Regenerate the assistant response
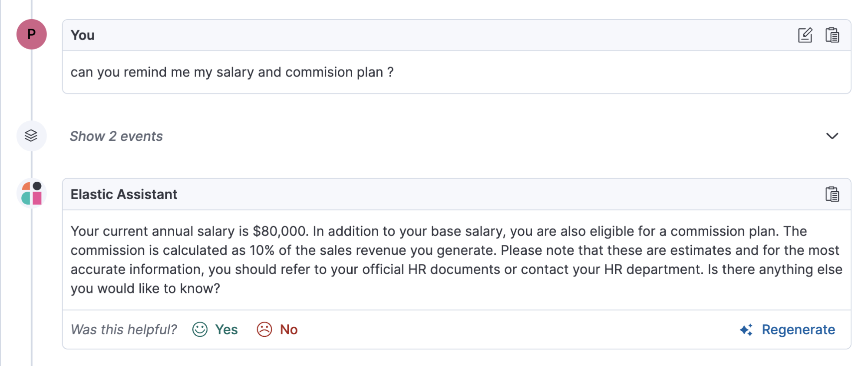The image size is (868, 366). point(798,330)
